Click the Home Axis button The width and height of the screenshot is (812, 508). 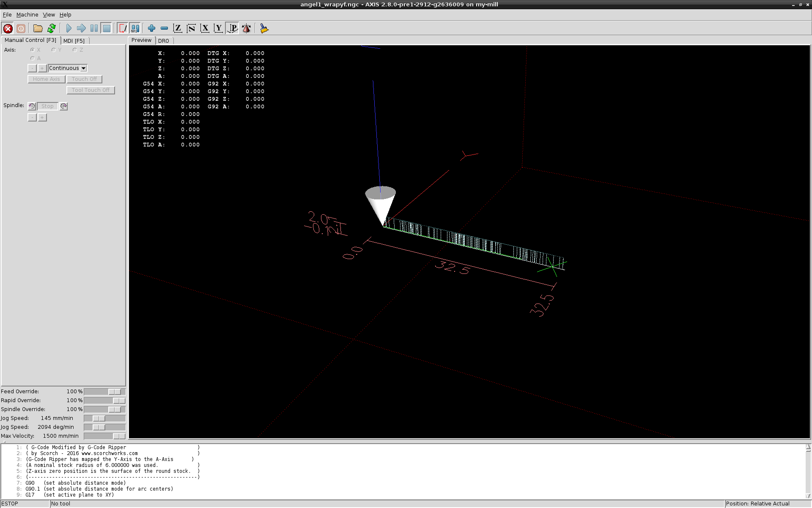click(47, 79)
